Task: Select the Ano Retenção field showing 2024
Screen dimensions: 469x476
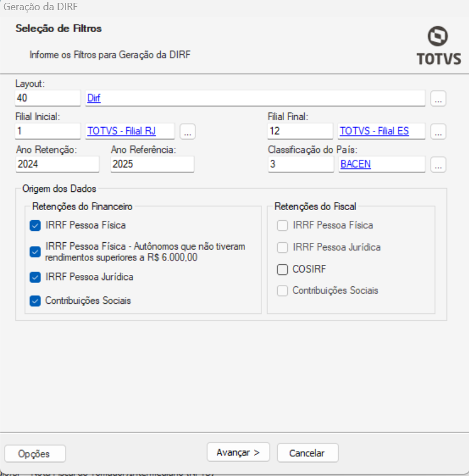Action: (x=58, y=164)
